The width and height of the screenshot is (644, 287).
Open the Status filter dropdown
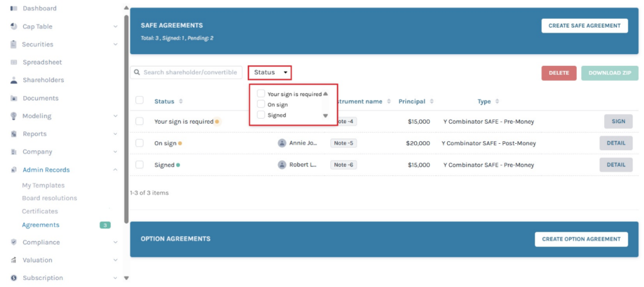tap(270, 73)
